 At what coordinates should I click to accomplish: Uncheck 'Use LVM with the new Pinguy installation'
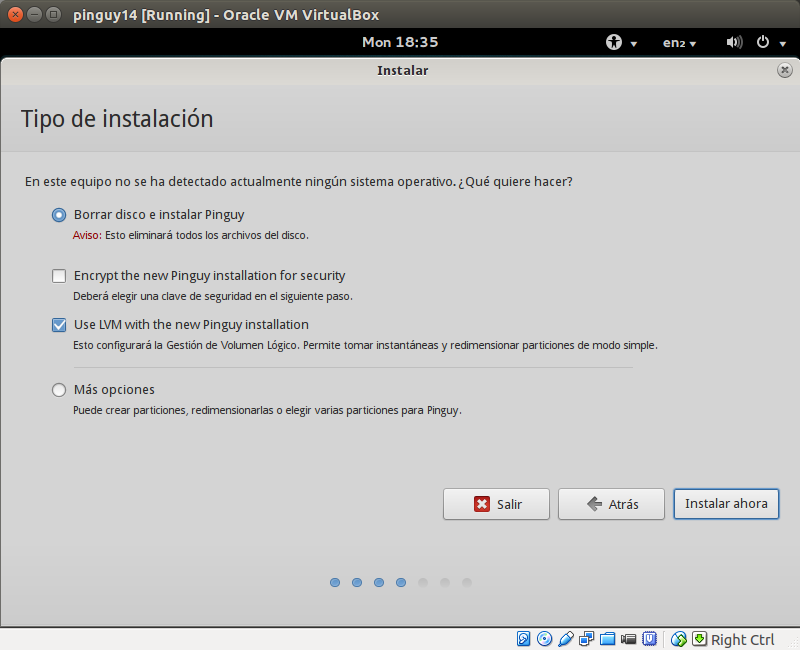(x=59, y=325)
